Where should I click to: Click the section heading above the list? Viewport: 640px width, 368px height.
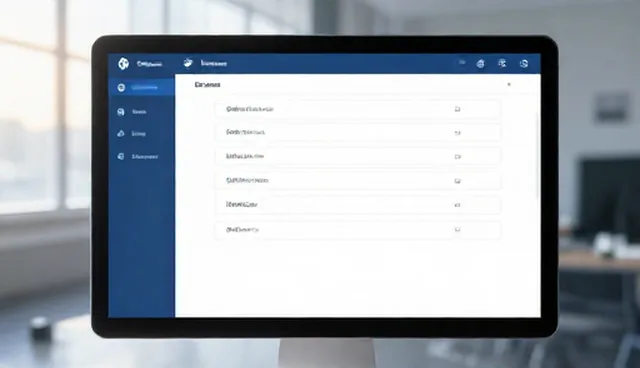207,84
